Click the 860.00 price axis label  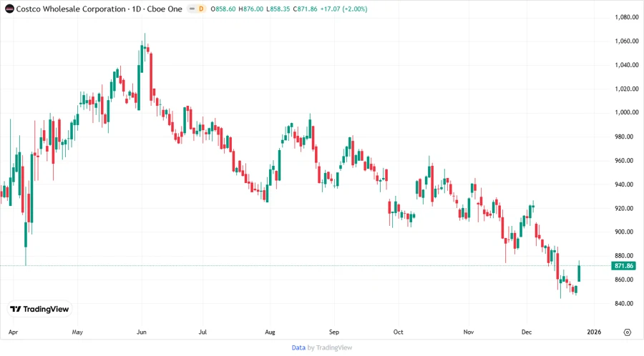pos(624,280)
